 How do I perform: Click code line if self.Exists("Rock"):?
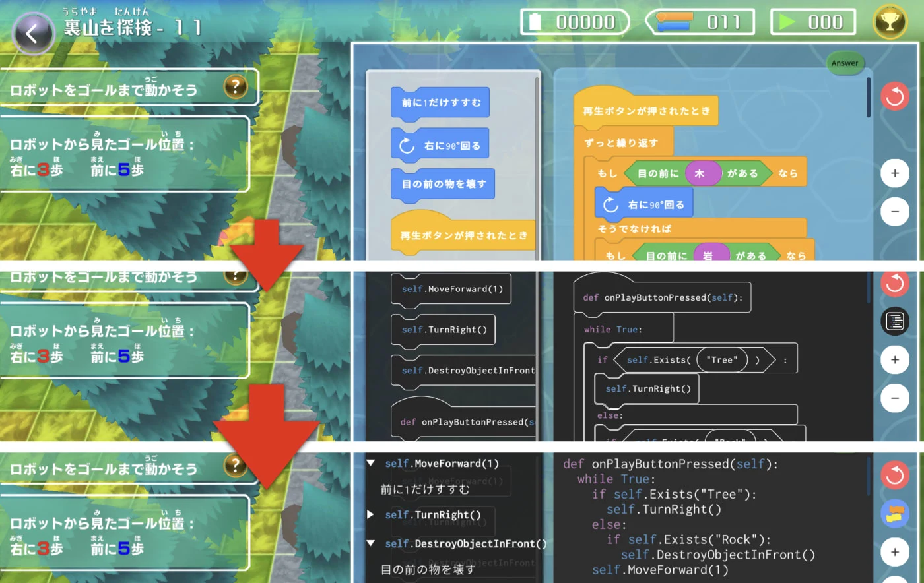[x=688, y=539]
